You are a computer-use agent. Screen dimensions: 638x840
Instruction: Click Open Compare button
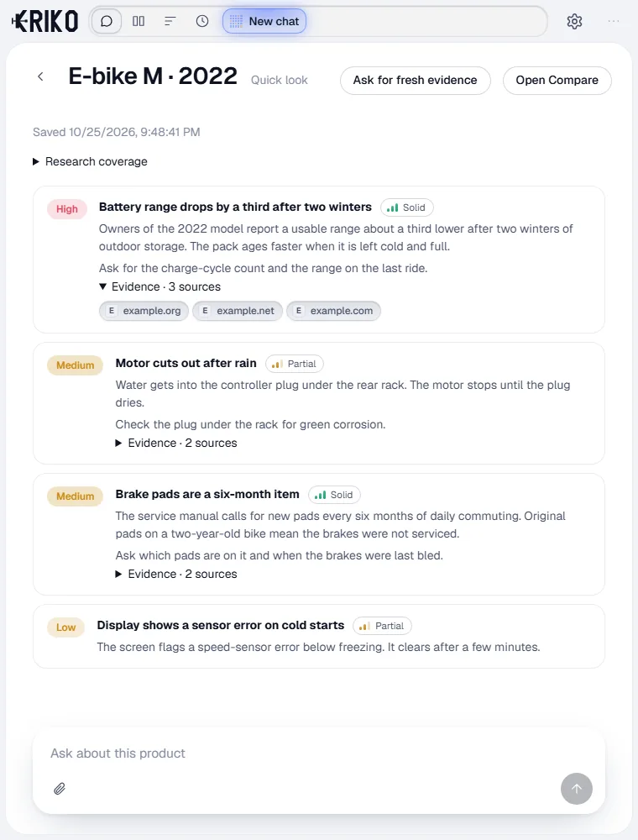coord(557,81)
